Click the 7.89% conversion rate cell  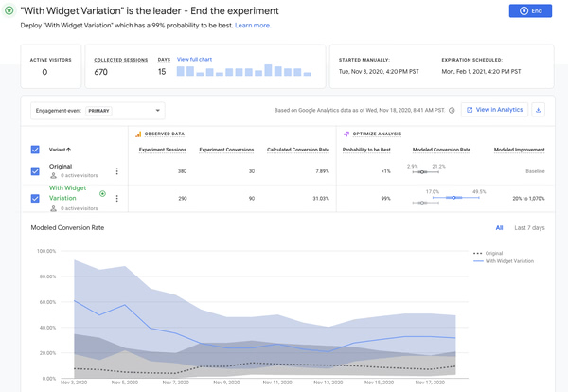point(322,171)
